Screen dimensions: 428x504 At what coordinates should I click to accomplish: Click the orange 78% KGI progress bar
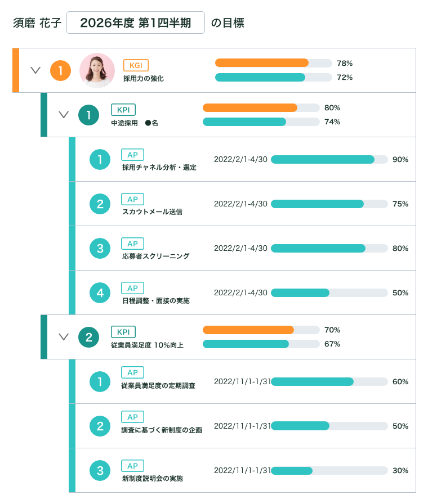(273, 63)
